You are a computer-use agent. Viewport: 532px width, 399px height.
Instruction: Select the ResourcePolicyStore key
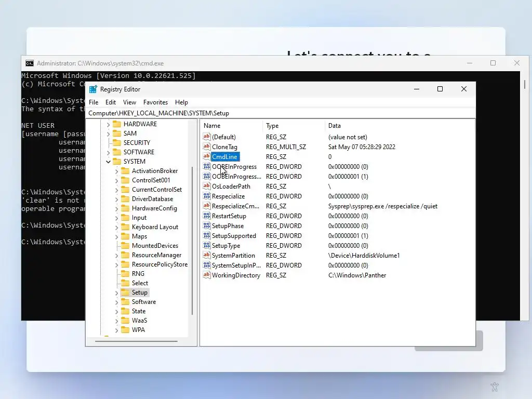point(159,264)
